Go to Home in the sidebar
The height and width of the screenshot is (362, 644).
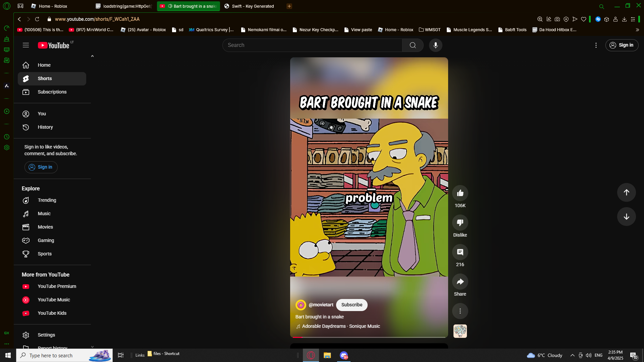click(52, 65)
